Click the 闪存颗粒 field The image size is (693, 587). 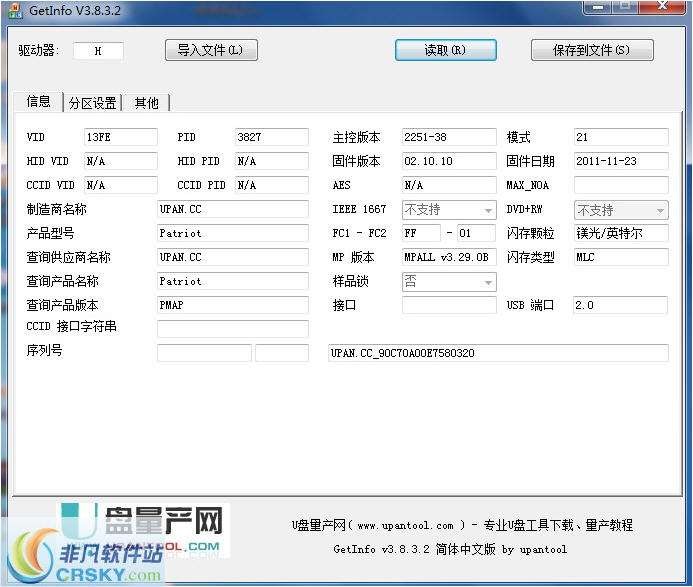621,233
